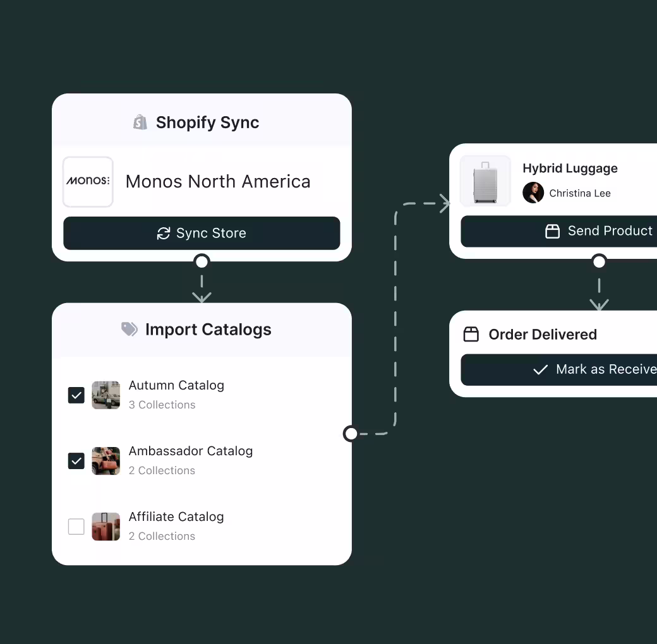Uncheck the Autumn Catalog checkbox
Screen dimensions: 657x644
76,395
